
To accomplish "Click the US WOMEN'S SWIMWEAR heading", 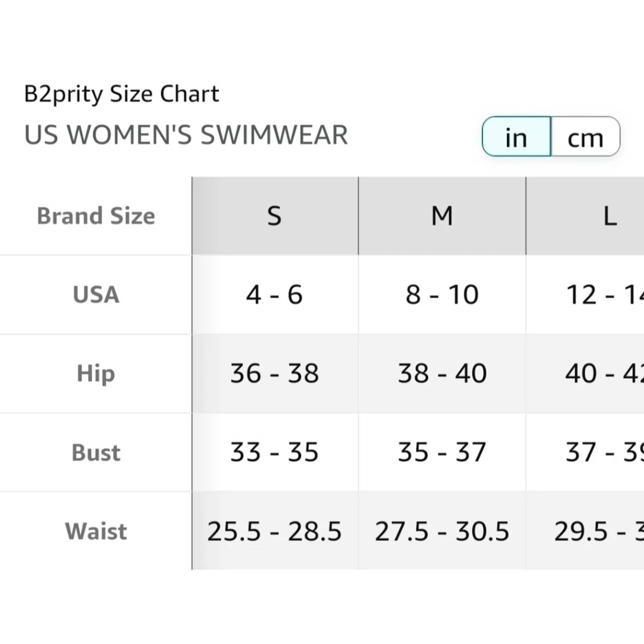I will (x=186, y=134).
